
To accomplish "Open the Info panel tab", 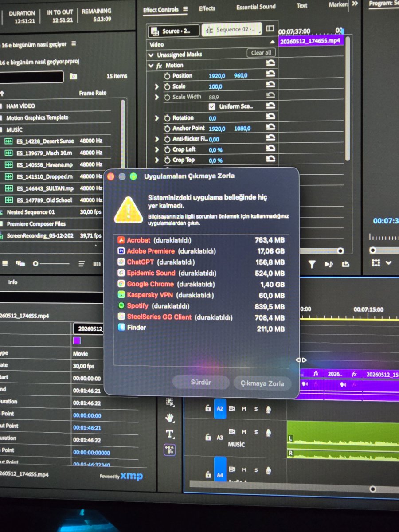I will click(13, 282).
